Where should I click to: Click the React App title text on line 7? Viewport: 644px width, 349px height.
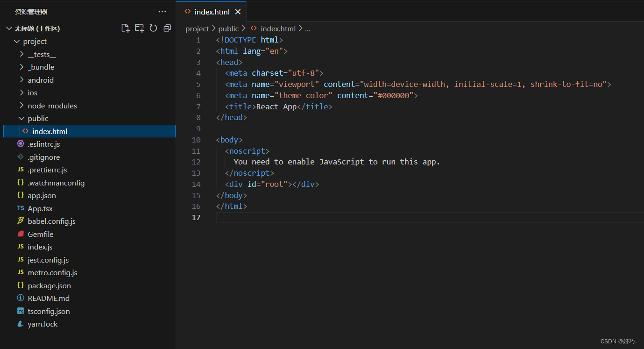click(276, 107)
